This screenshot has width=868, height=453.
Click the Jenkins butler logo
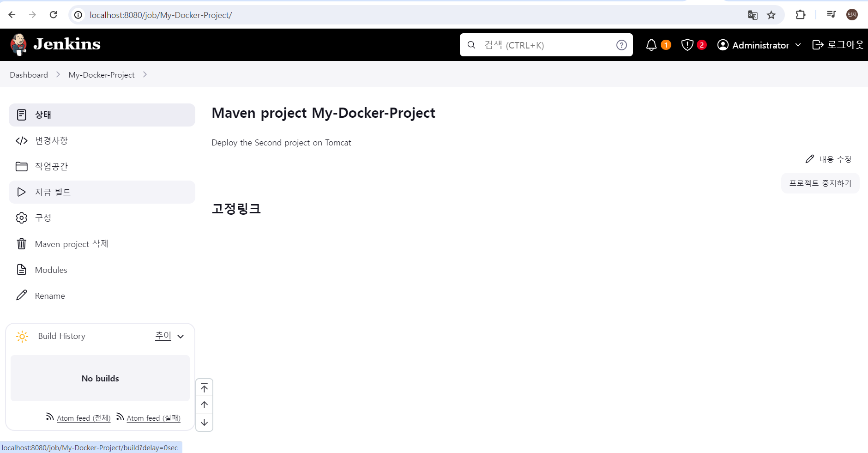point(18,44)
